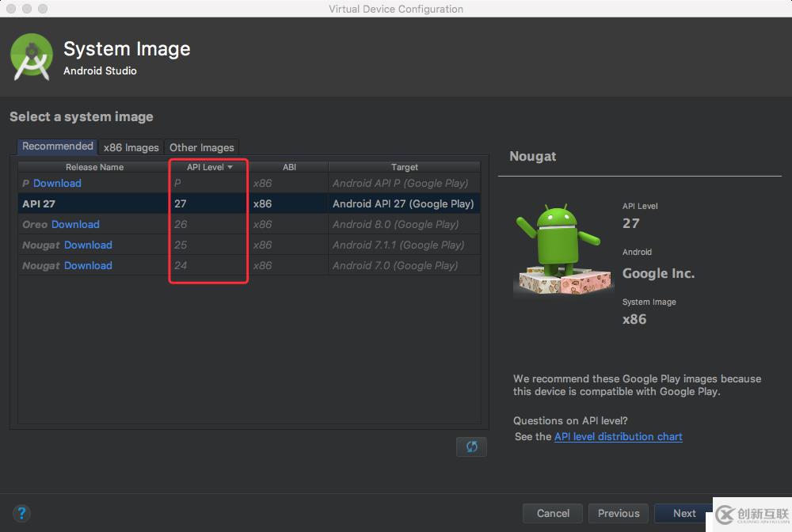Viewport: 792px width, 532px height.
Task: Open the API level distribution chart
Action: pyautogui.click(x=618, y=436)
